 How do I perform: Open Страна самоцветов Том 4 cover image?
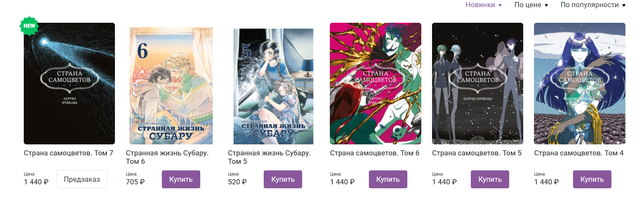580,84
